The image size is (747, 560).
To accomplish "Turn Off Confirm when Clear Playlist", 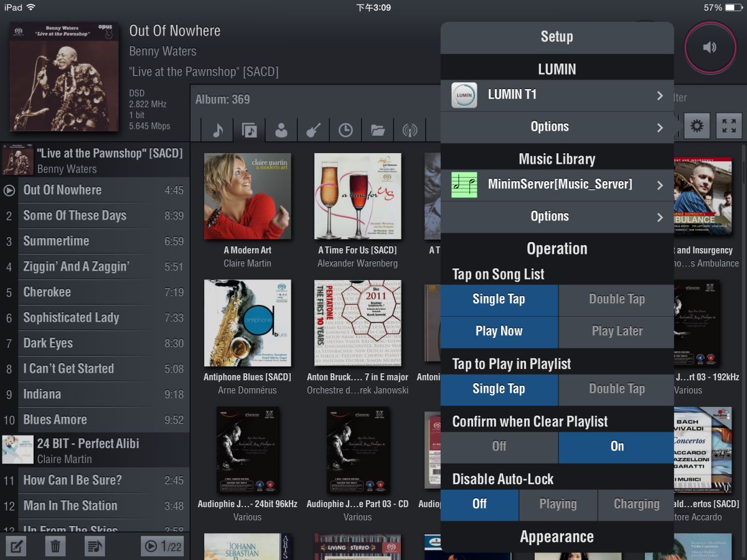I will coord(499,447).
